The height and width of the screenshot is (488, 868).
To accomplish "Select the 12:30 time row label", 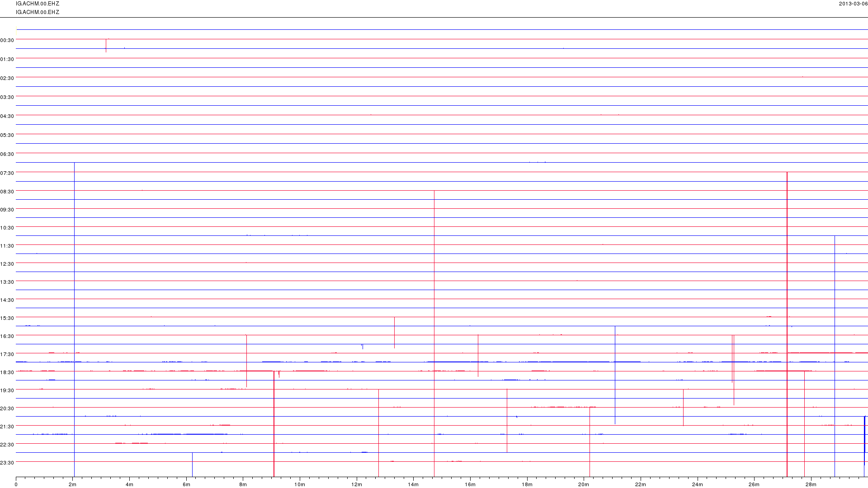I will 7,264.
